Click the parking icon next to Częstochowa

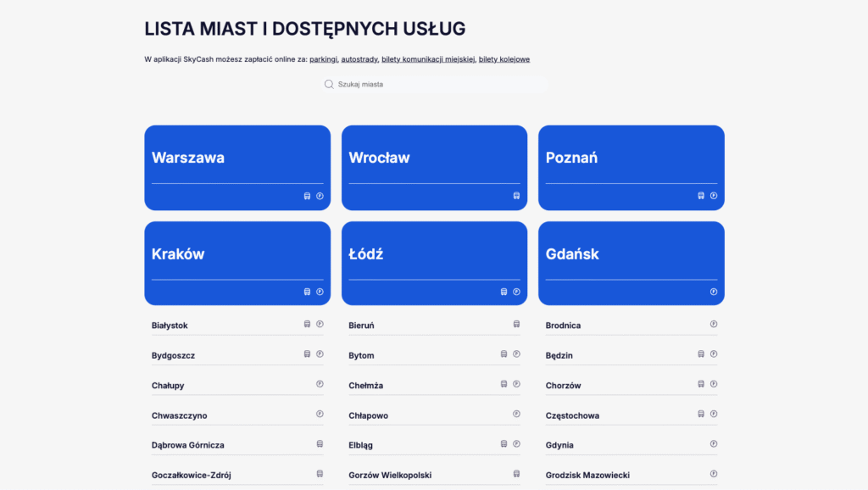[x=714, y=415]
